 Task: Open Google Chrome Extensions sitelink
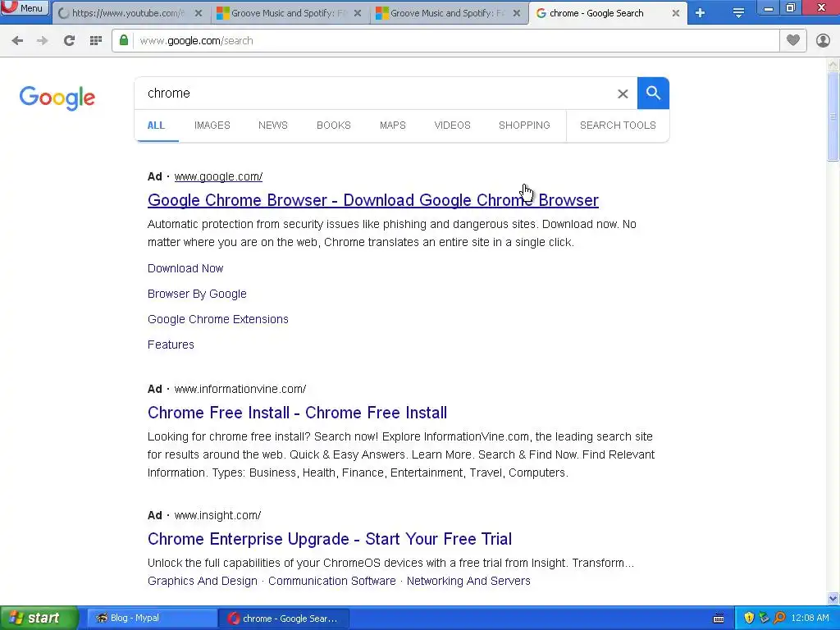click(x=218, y=319)
